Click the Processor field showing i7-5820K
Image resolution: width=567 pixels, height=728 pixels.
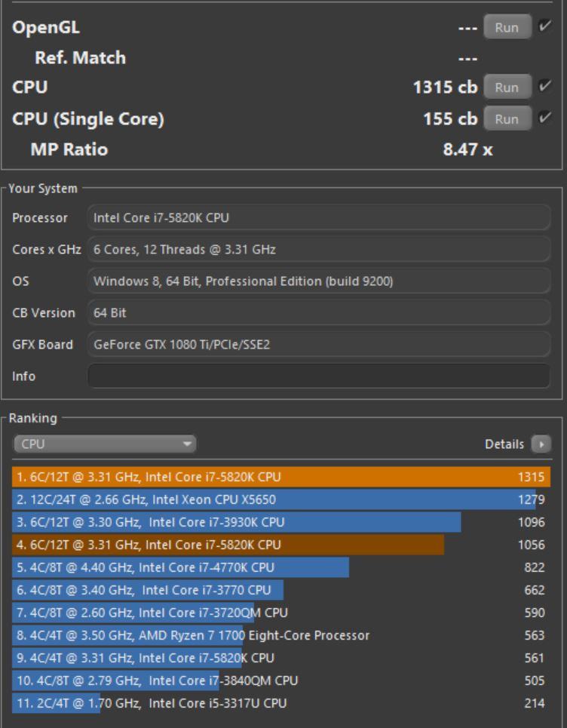coord(319,219)
